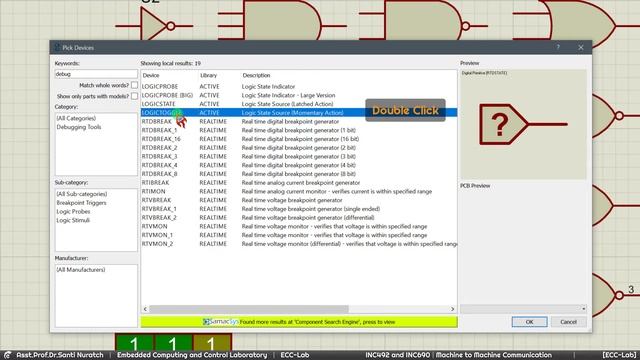Click right arrow of results horizontal scrollbar
The height and width of the screenshot is (360, 640).
452,309
